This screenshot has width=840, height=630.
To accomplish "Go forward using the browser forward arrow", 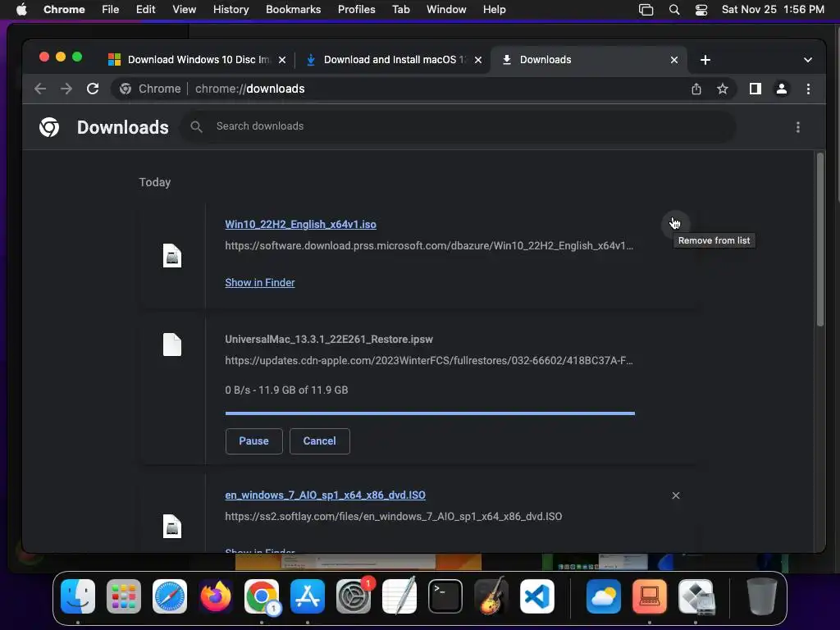I will [x=66, y=89].
